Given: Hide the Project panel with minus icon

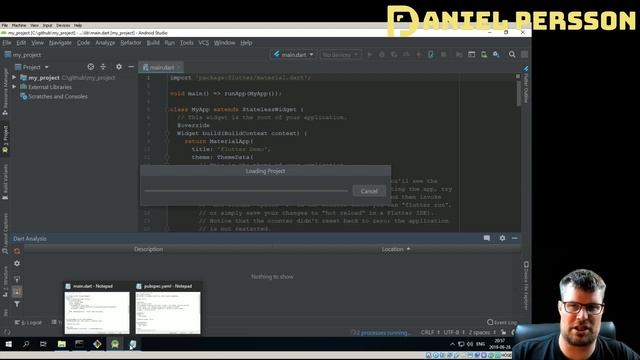Looking at the screenshot, I should pos(131,67).
